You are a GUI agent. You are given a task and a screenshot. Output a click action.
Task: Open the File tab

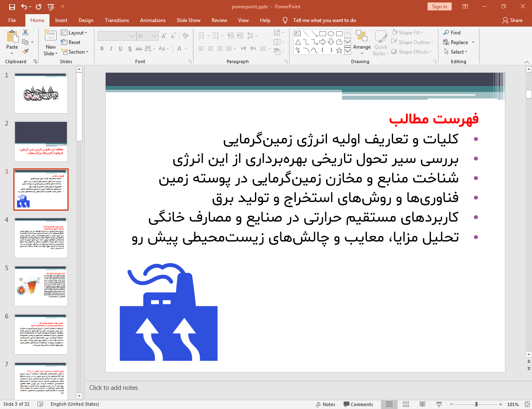coord(12,20)
